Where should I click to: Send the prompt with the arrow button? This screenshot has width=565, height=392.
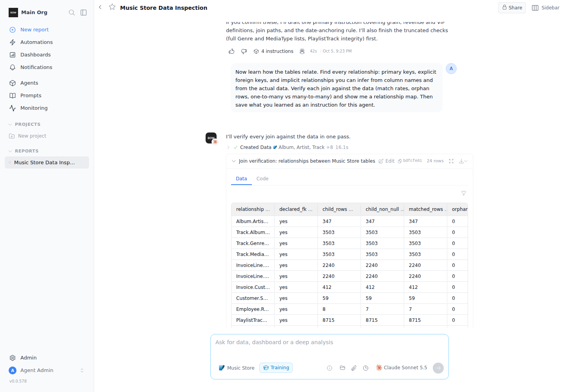(438, 368)
